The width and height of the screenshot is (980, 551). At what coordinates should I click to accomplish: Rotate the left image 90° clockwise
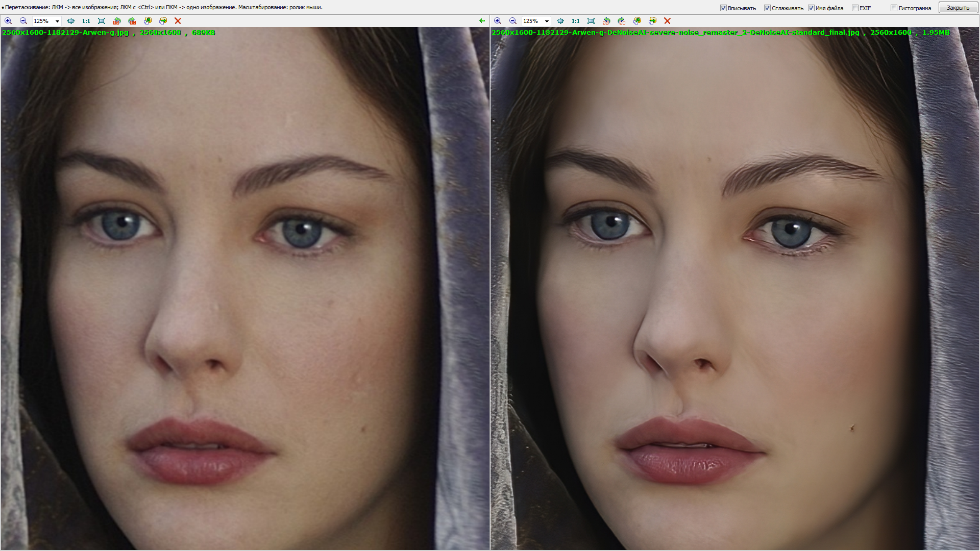coord(132,21)
